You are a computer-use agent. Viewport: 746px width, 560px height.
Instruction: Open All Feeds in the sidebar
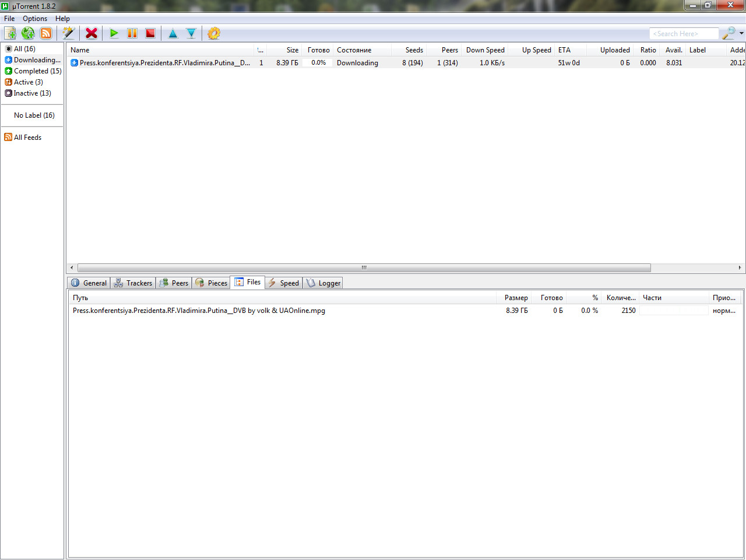coord(23,138)
